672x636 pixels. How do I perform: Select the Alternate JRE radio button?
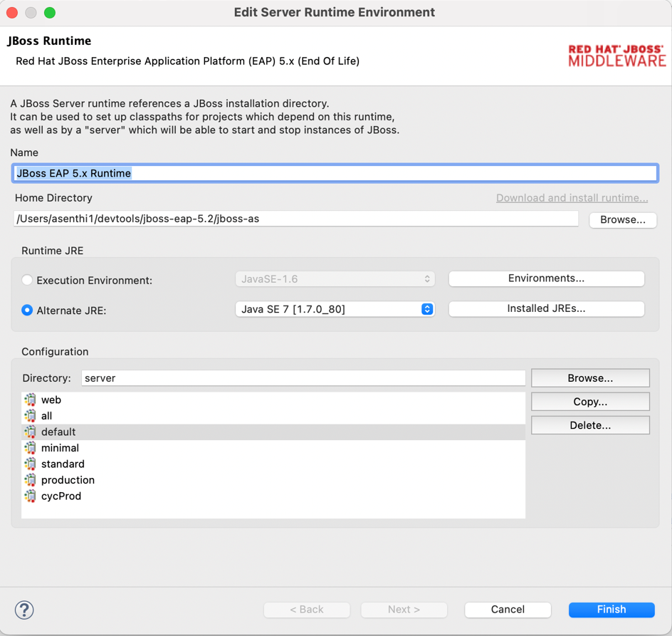pyautogui.click(x=27, y=310)
